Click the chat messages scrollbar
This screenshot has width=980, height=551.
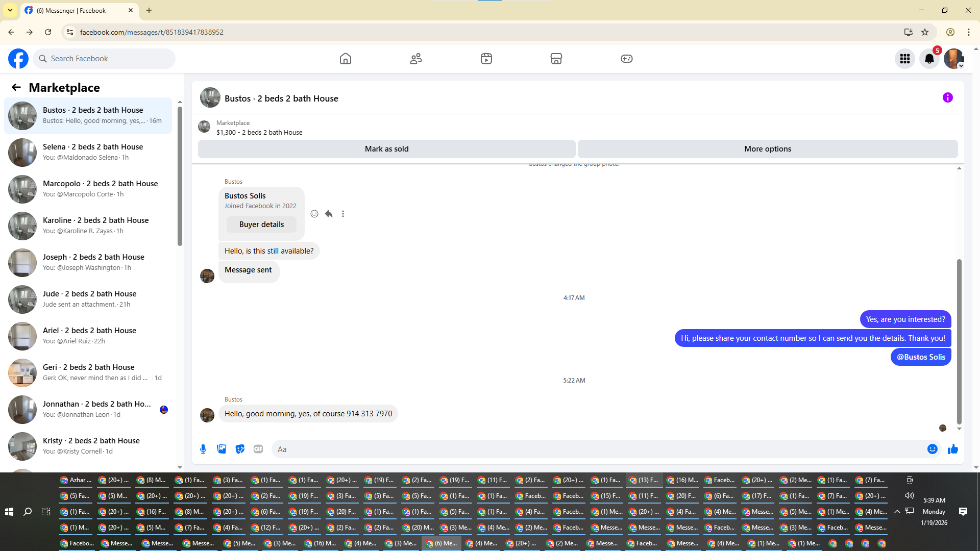(x=959, y=342)
